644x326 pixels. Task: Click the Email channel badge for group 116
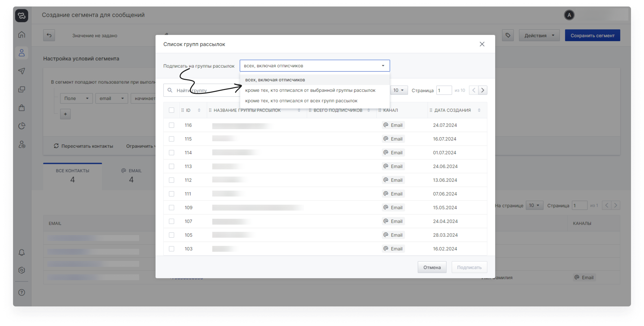point(393,125)
